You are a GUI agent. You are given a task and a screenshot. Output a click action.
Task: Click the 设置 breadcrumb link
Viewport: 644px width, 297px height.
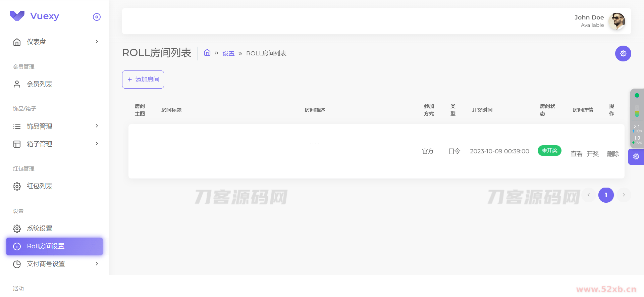228,53
